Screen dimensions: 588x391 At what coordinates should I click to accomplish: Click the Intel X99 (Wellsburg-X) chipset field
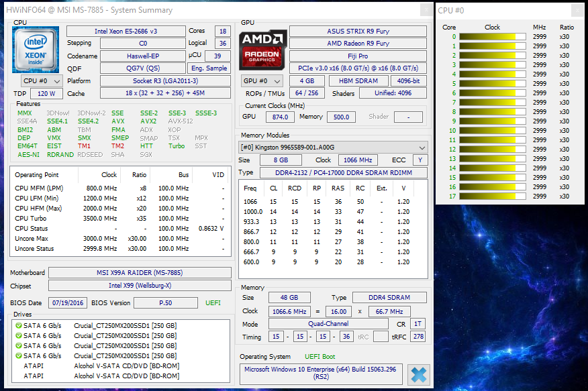[x=140, y=286]
